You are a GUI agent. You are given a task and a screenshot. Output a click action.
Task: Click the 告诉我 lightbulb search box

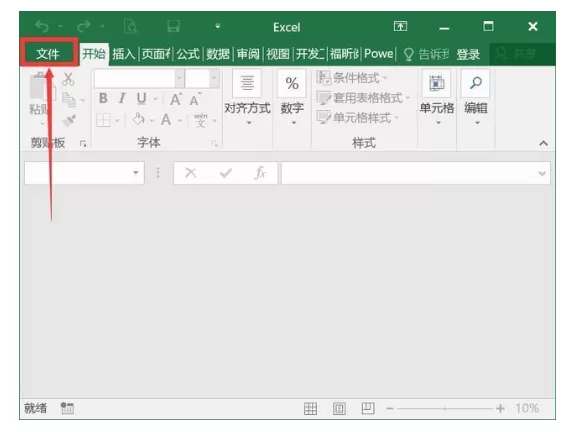426,54
